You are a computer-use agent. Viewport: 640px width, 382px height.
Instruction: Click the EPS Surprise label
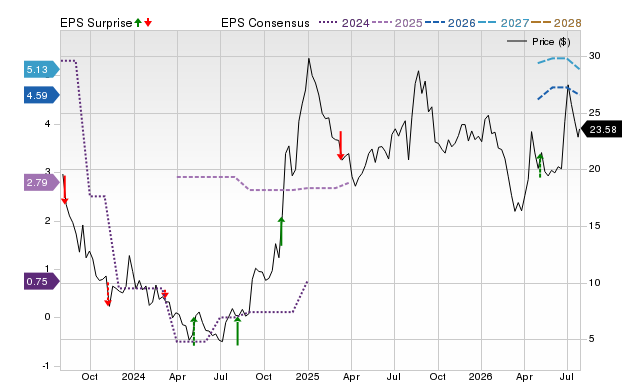96,23
